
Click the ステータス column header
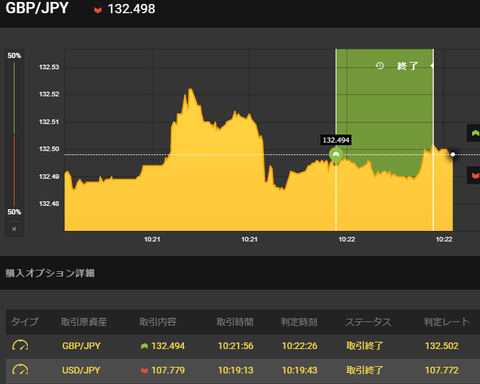[368, 322]
